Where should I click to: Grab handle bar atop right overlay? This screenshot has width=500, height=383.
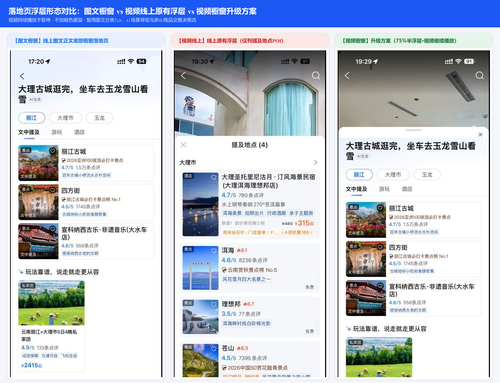[413, 130]
